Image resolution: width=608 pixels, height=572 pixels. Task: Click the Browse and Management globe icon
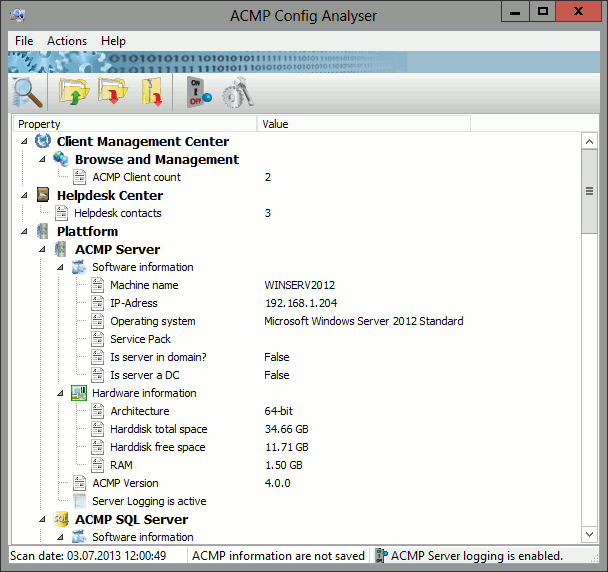61,159
